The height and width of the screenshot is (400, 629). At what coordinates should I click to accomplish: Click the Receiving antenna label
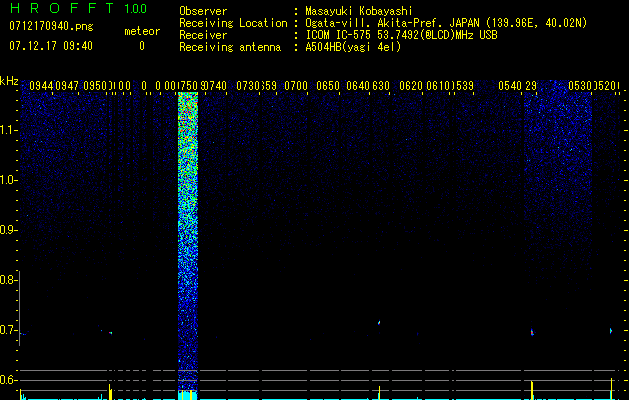pyautogui.click(x=230, y=47)
